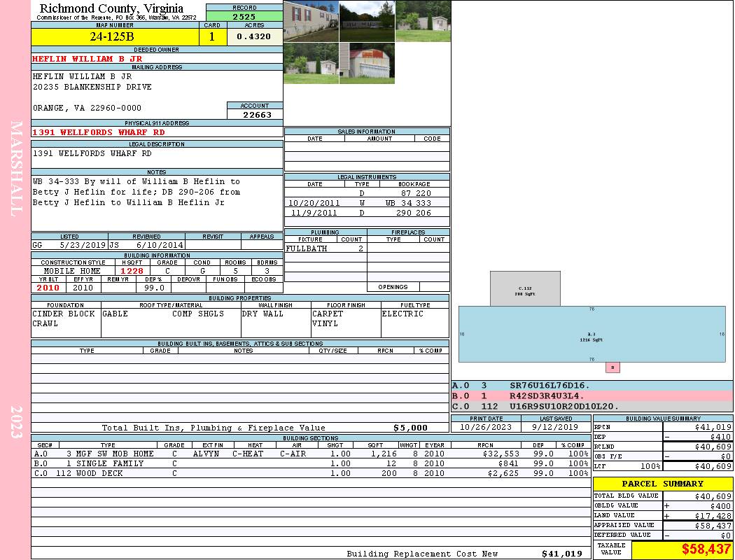Select heat value C-HEAT
This screenshot has width=735, height=560.
coord(248,454)
